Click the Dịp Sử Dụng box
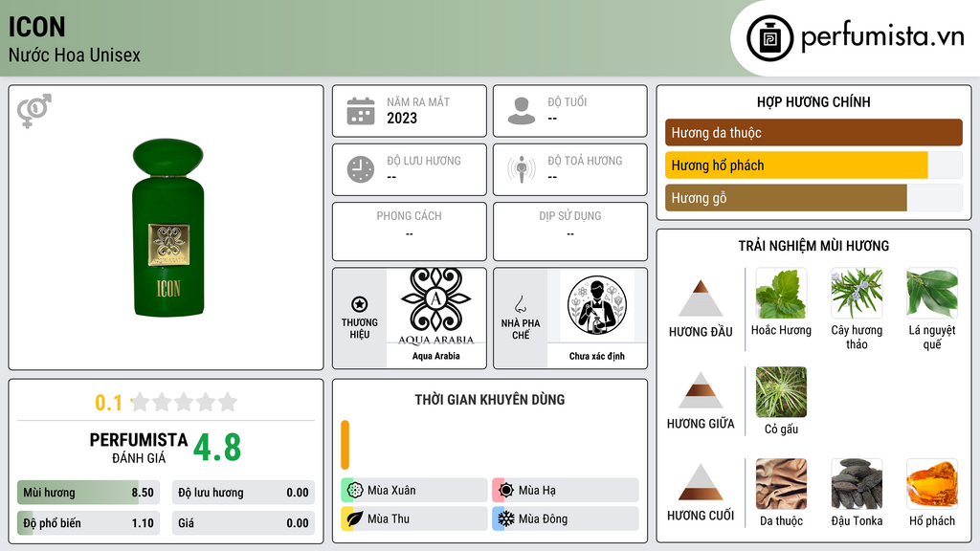This screenshot has width=980, height=551. pyautogui.click(x=570, y=231)
